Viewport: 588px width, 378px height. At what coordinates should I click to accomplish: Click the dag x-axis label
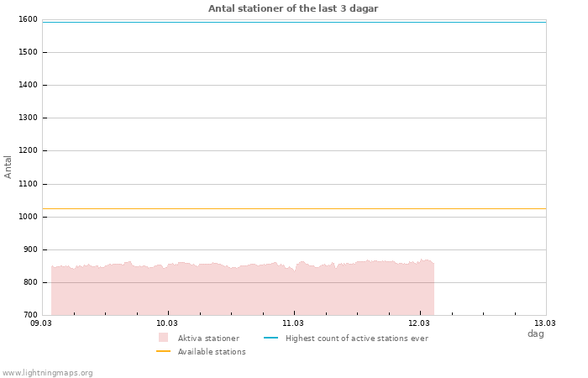[535, 333]
